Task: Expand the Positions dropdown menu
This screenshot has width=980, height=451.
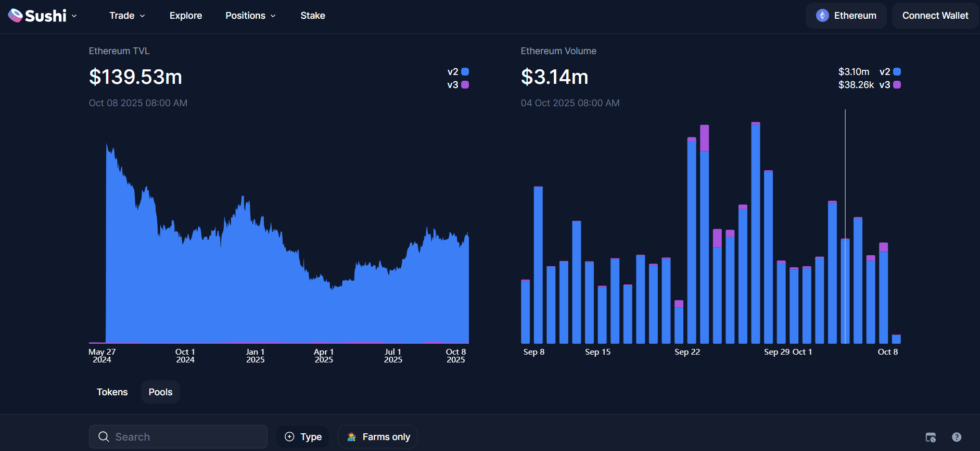Action: click(x=250, y=16)
